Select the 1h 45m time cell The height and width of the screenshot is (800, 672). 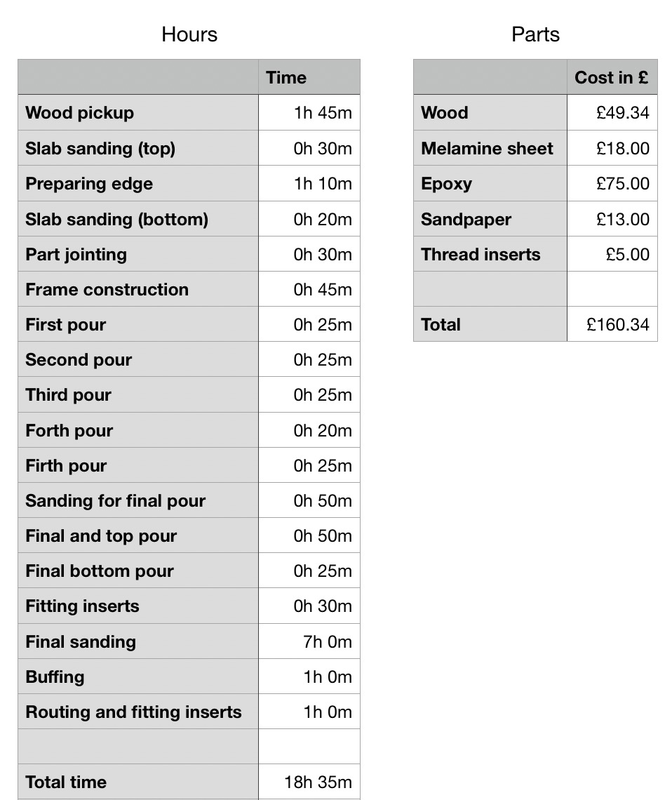[x=309, y=112]
